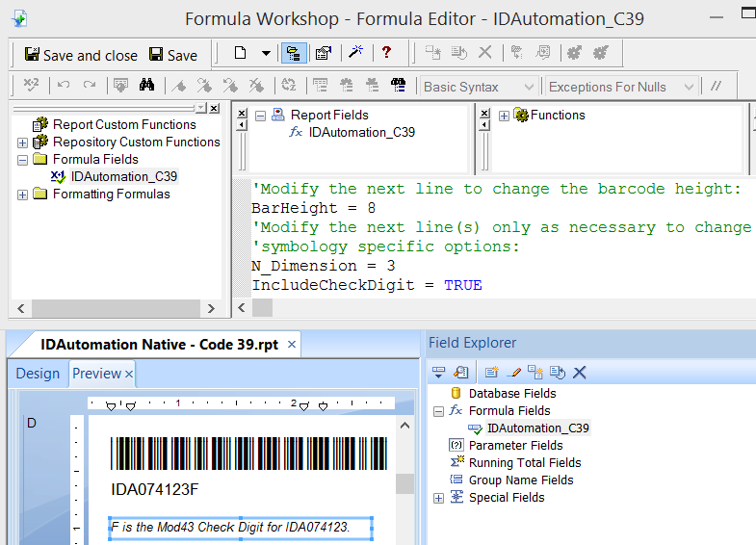This screenshot has height=545, width=756.
Task: Select Report Custom Functions in tree
Action: tap(124, 124)
